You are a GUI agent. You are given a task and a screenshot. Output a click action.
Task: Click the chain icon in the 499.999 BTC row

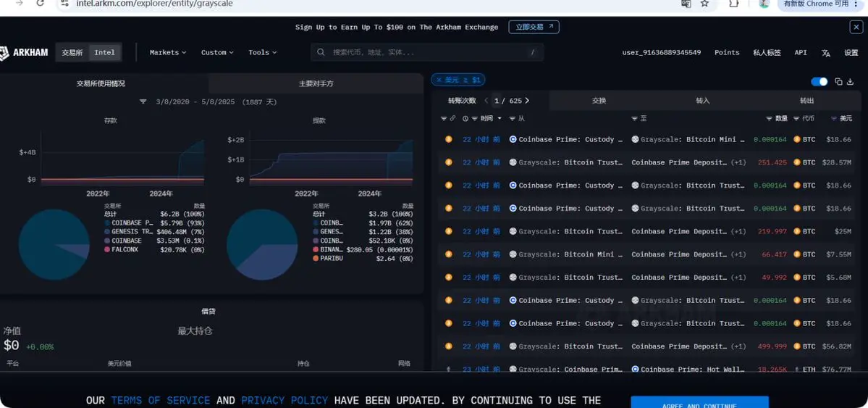coord(449,346)
